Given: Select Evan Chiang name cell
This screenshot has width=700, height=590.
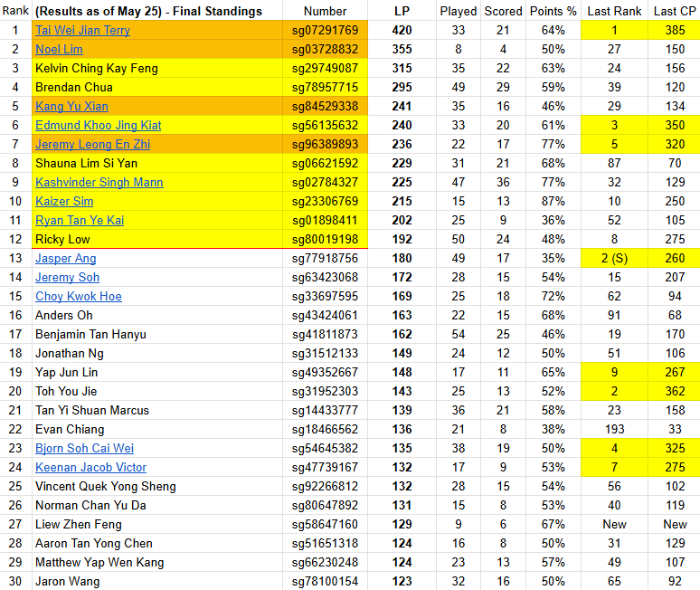Looking at the screenshot, I should tap(157, 429).
